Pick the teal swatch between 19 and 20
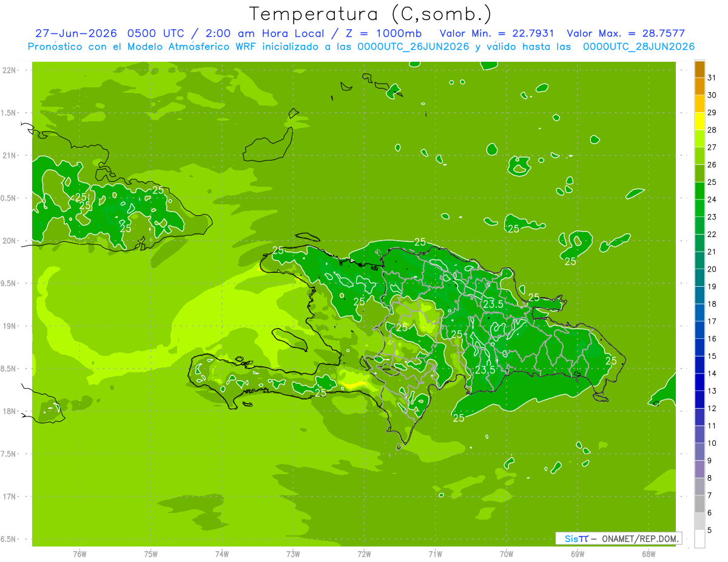Screen dimensions: 728x562 (x=699, y=278)
